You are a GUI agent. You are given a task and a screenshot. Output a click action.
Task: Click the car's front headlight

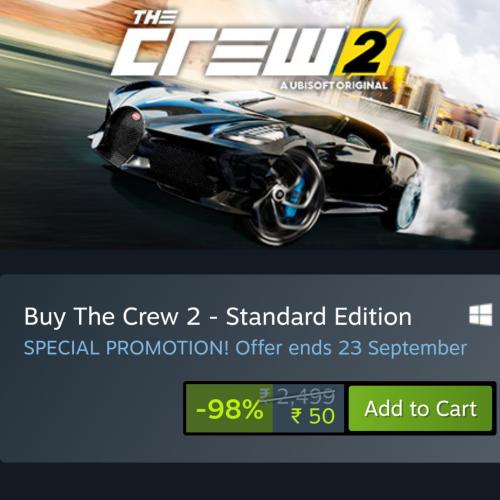tap(252, 133)
